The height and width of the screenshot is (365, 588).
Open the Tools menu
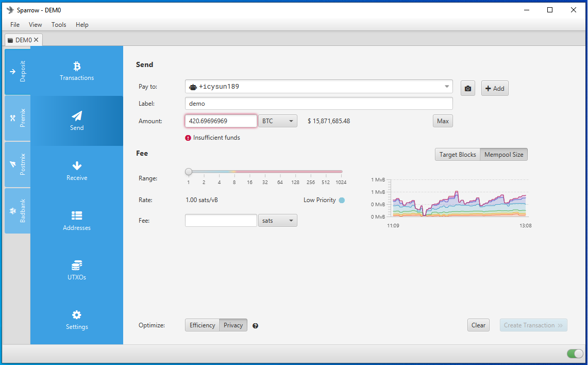59,25
